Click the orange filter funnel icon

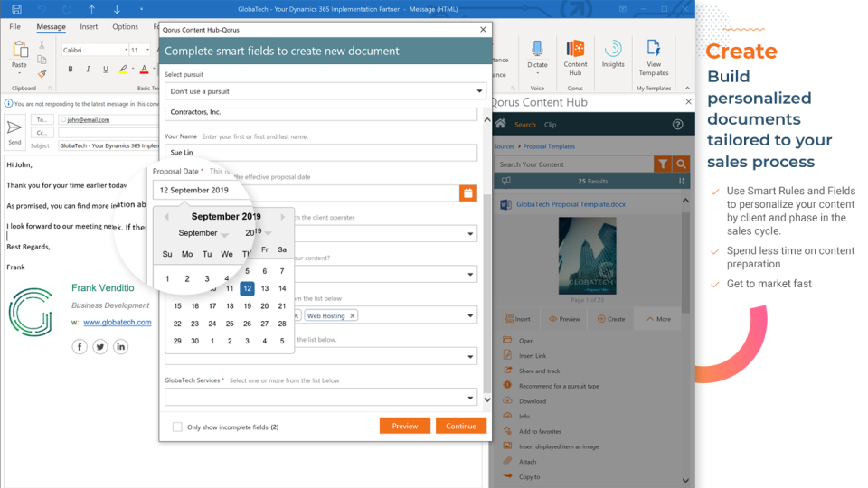click(x=663, y=164)
